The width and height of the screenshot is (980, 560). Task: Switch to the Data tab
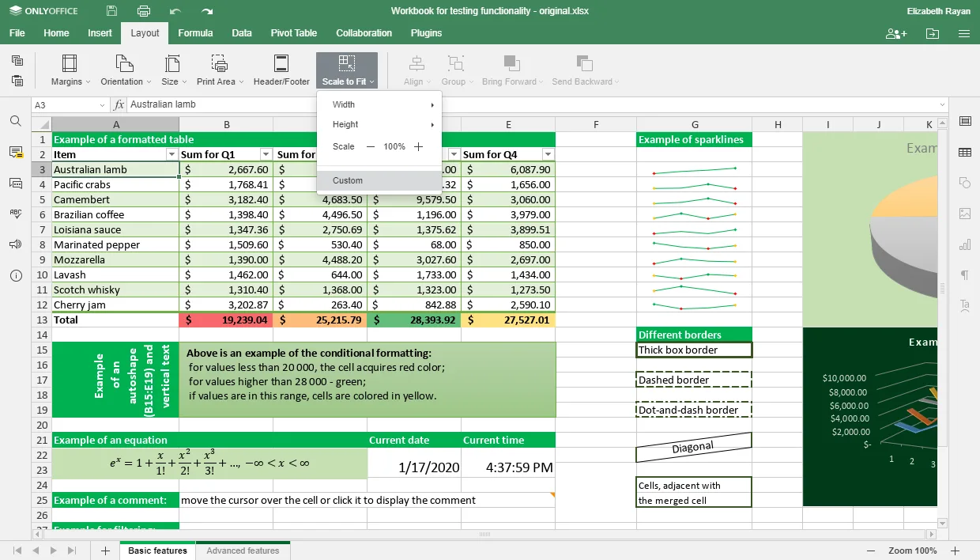(x=242, y=33)
